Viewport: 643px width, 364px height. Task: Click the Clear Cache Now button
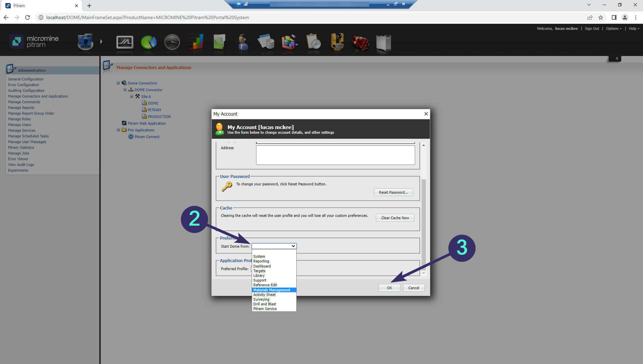(x=395, y=218)
